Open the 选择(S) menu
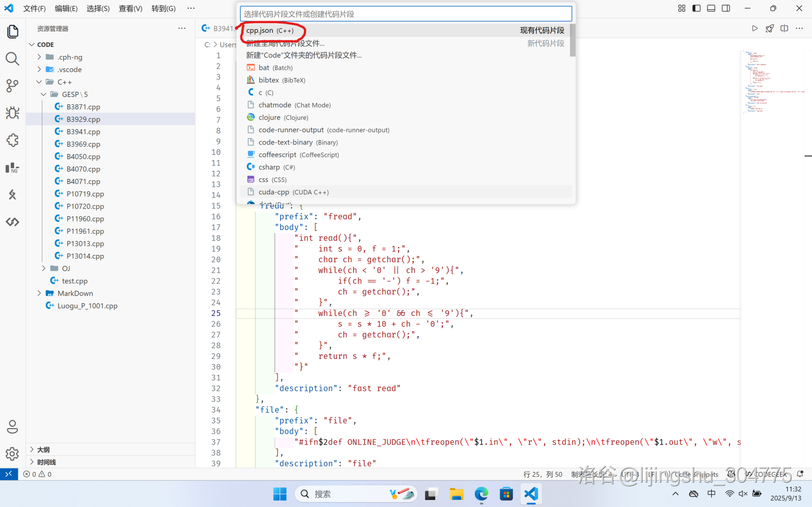Viewport: 812px width, 507px height. (98, 8)
